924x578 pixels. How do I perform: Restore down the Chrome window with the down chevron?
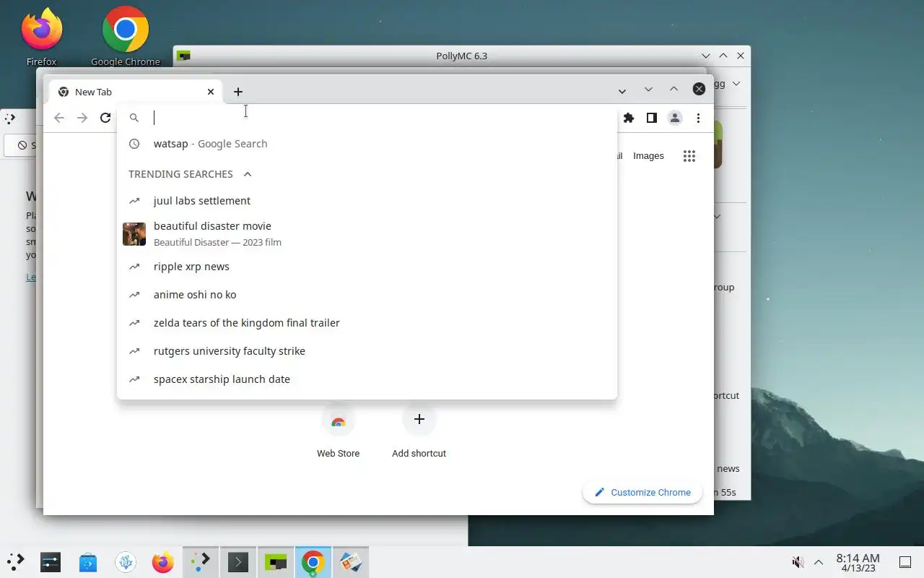coord(648,89)
